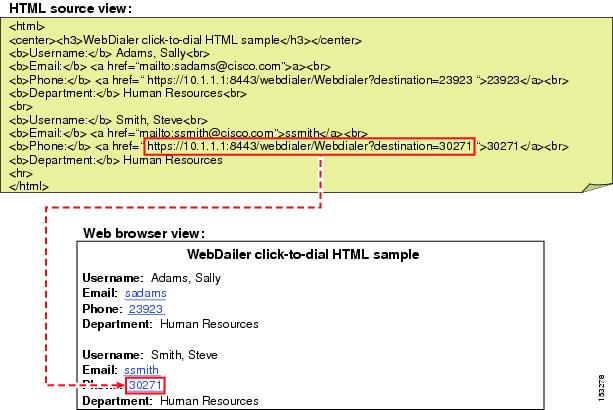Click source line 'Department:</b> Human Resources<br>'
This screenshot has height=410, width=613.
pos(128,93)
